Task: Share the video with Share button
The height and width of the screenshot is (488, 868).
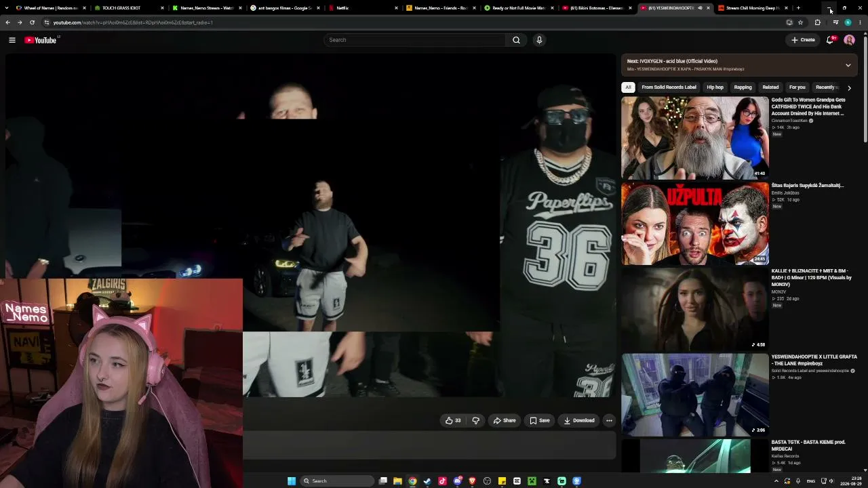Action: coord(504,420)
